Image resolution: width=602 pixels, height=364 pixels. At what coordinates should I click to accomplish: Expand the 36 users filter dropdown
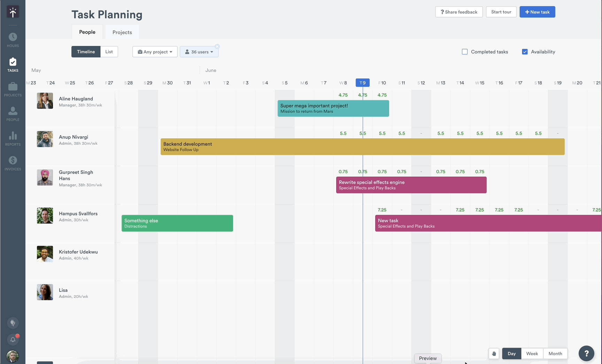[x=199, y=52]
